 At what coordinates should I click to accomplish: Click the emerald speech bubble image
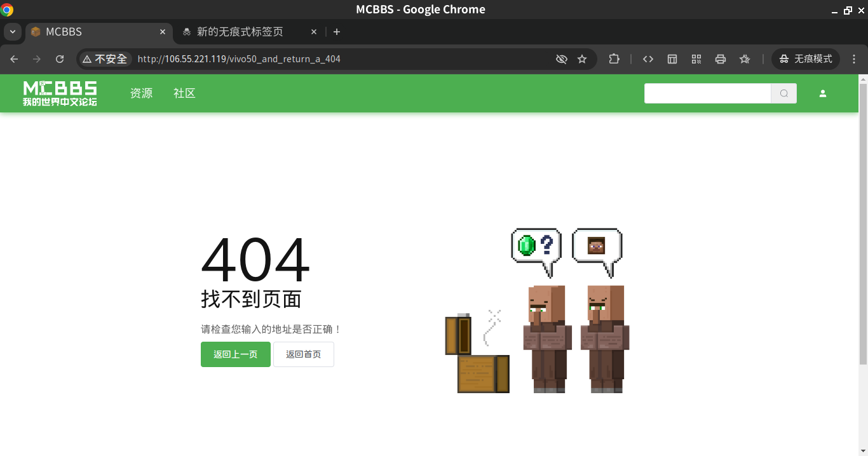click(538, 252)
